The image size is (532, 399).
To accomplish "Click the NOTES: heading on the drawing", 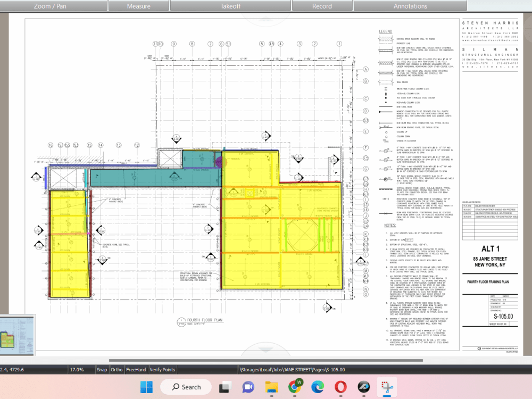I will tap(390, 225).
